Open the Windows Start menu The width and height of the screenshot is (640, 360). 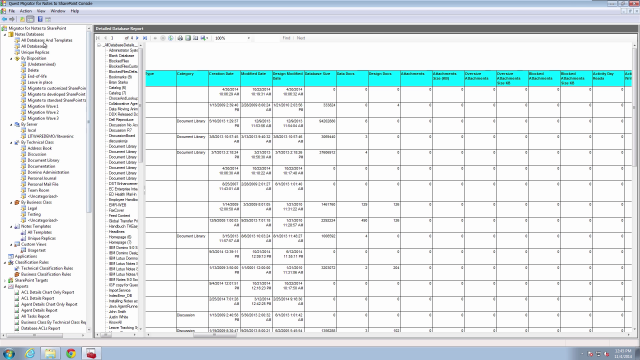[x=9, y=353]
